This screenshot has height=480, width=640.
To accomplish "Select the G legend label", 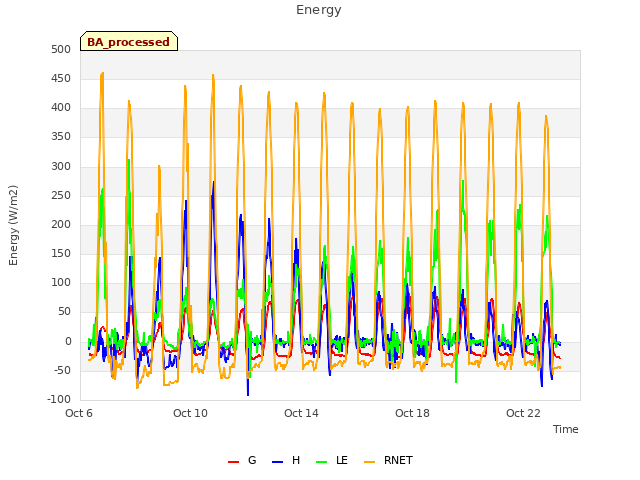I will pos(252,460).
